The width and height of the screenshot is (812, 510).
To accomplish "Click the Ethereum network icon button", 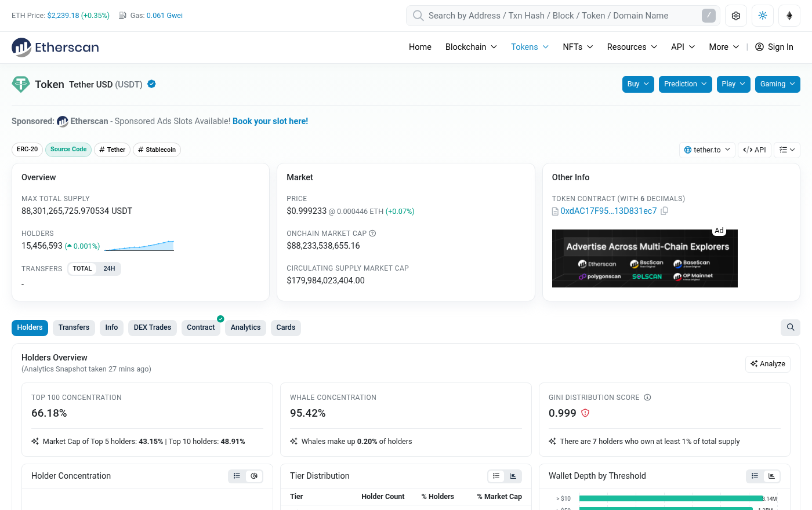I will pos(789,16).
